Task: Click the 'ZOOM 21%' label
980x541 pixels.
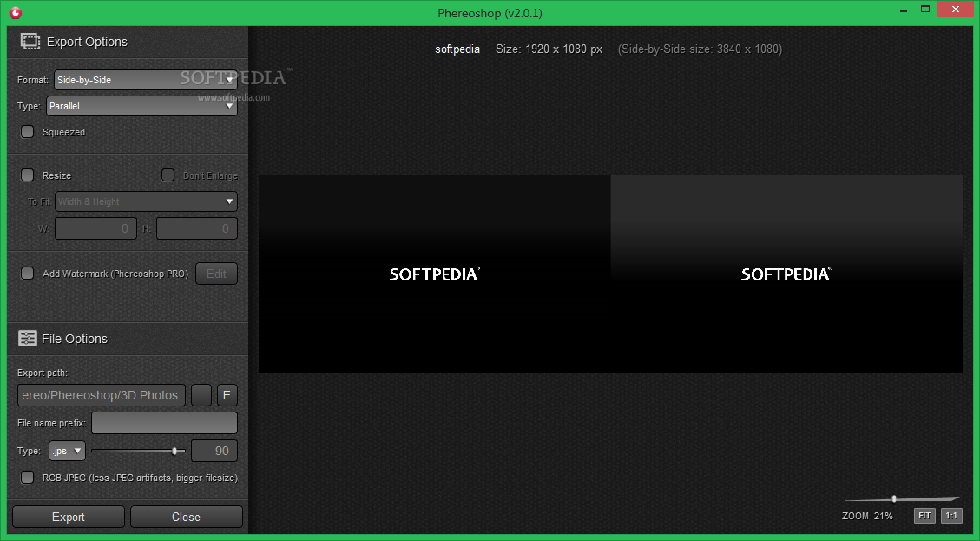Action: tap(867, 516)
